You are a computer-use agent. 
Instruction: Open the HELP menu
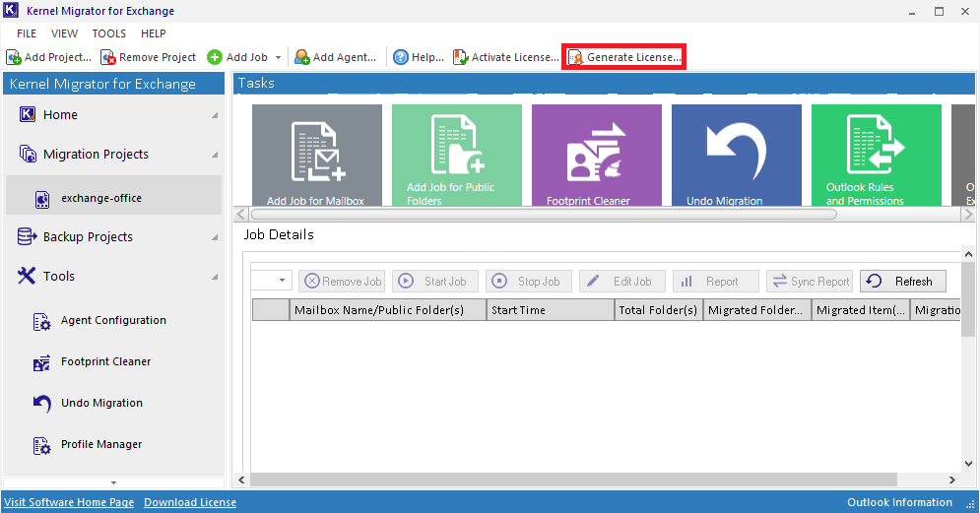153,33
